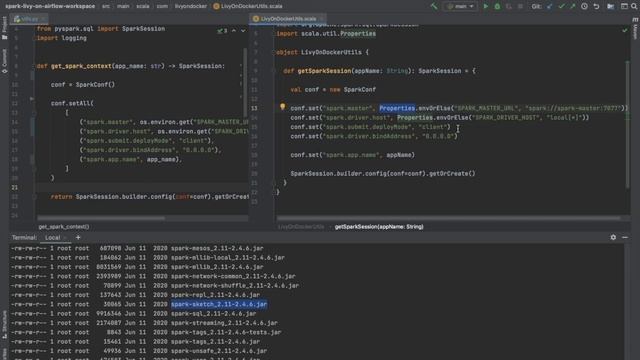Click the Git Commit checkmark icon
640x360 pixels.
(562, 6)
